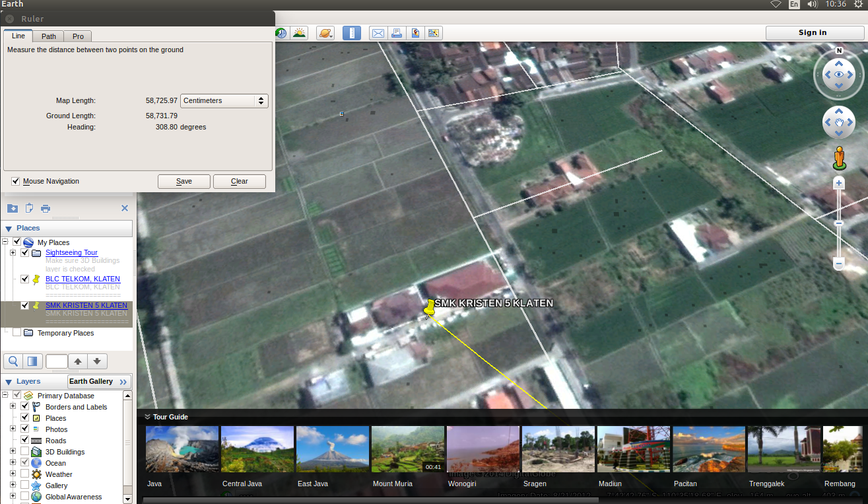Expand the Sightseeing Tour folder
Viewport: 868px width, 504px height.
pyautogui.click(x=13, y=252)
